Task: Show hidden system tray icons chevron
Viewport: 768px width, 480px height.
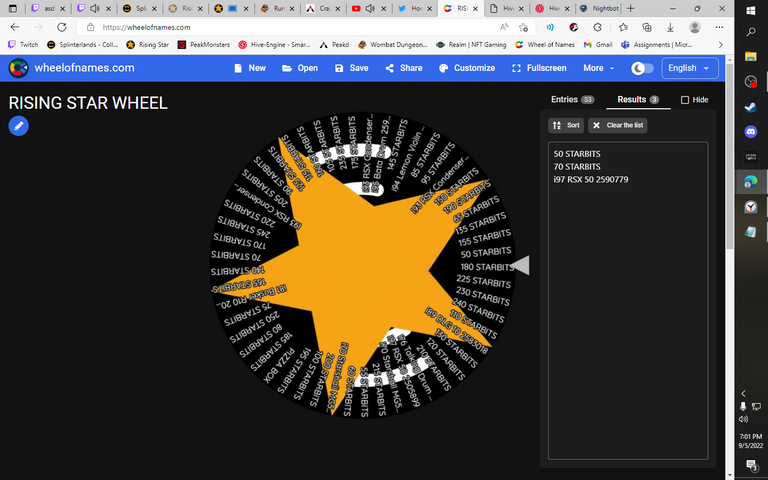Action: coord(744,393)
